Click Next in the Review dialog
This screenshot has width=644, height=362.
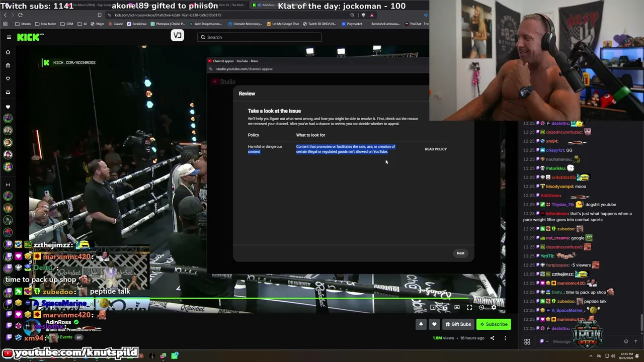click(460, 253)
